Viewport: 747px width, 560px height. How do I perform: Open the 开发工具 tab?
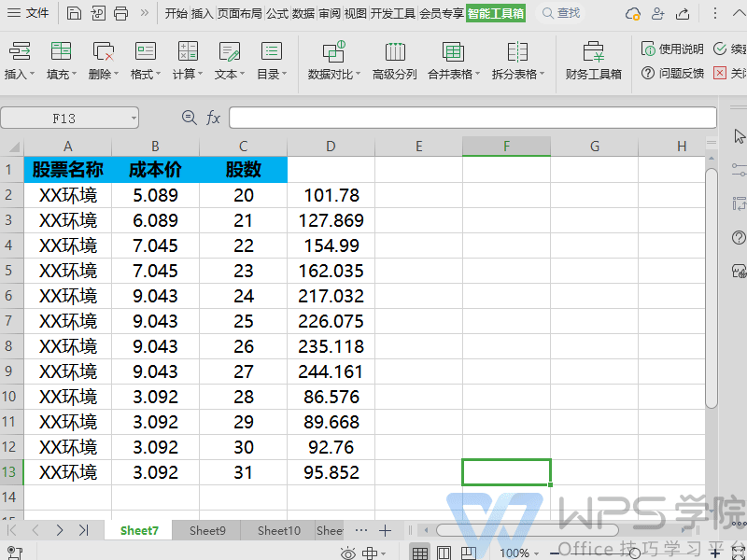pos(393,13)
